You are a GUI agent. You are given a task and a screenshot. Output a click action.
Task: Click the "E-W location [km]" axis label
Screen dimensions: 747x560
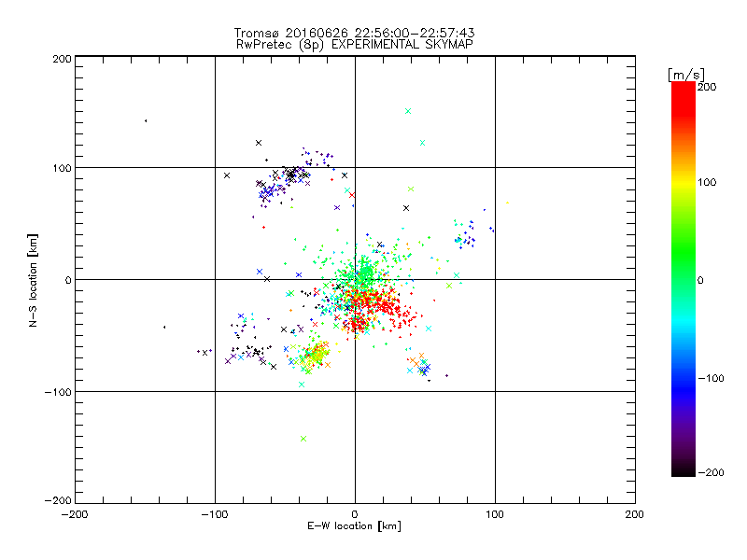pyautogui.click(x=354, y=525)
